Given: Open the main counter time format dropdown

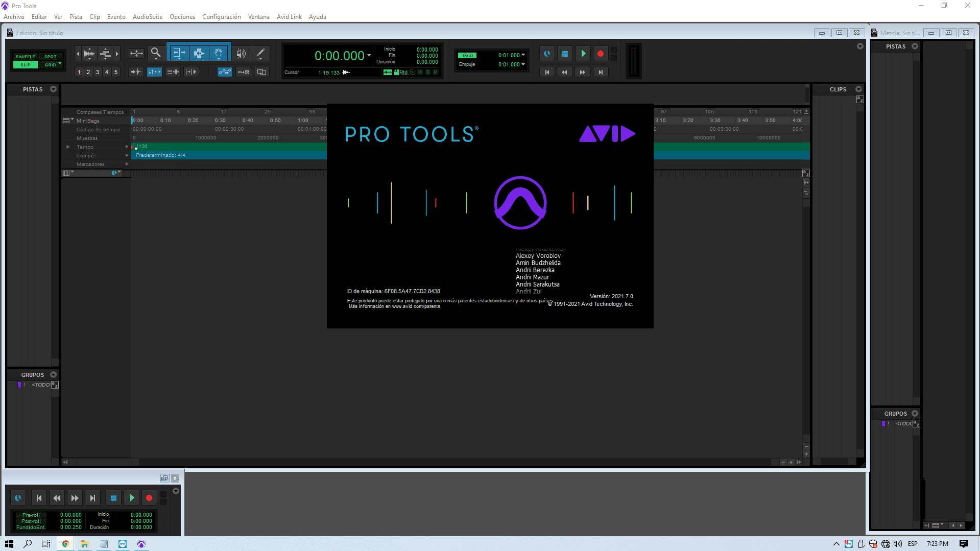Looking at the screenshot, I should pyautogui.click(x=369, y=56).
